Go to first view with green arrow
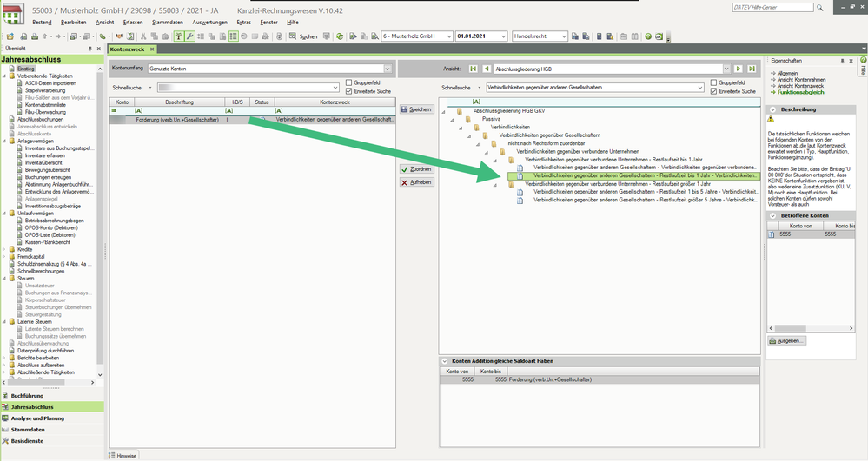Screen dimensions: 868x461 pos(473,69)
